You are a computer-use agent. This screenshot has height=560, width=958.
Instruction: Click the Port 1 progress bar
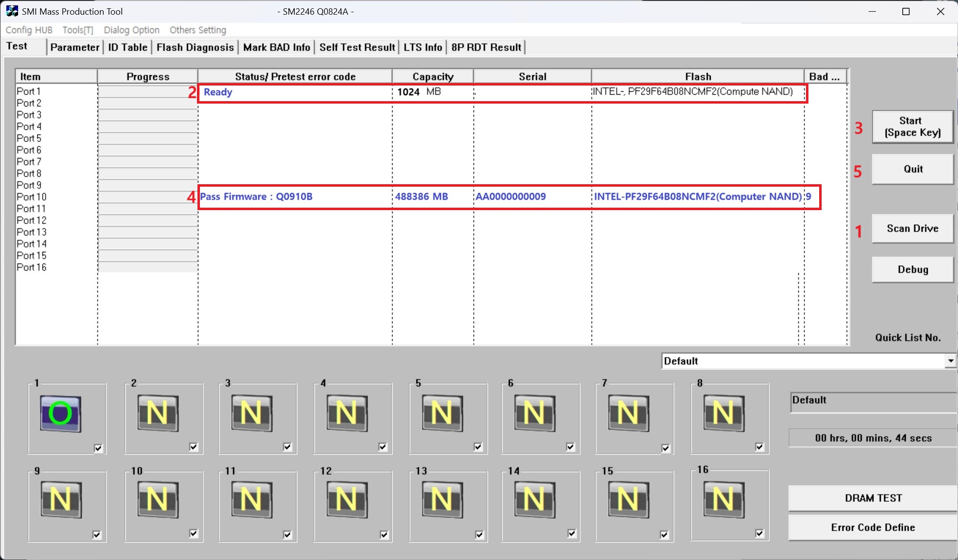click(x=148, y=91)
